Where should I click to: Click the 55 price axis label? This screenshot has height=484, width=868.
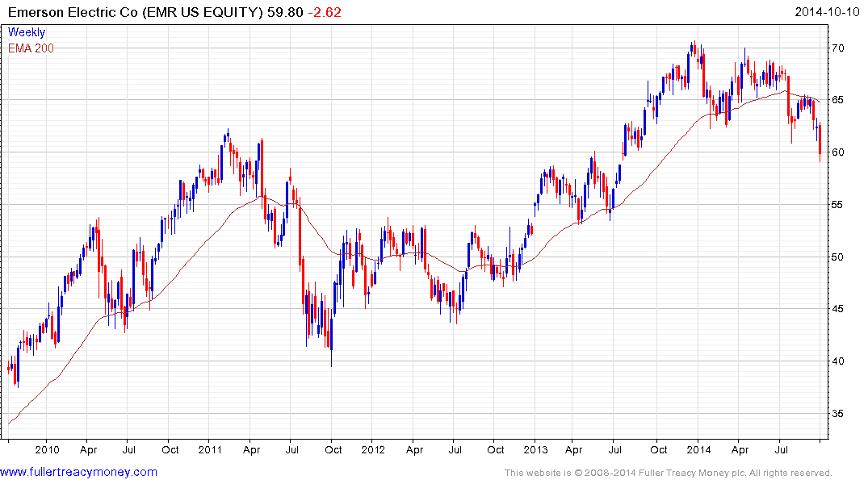838,205
